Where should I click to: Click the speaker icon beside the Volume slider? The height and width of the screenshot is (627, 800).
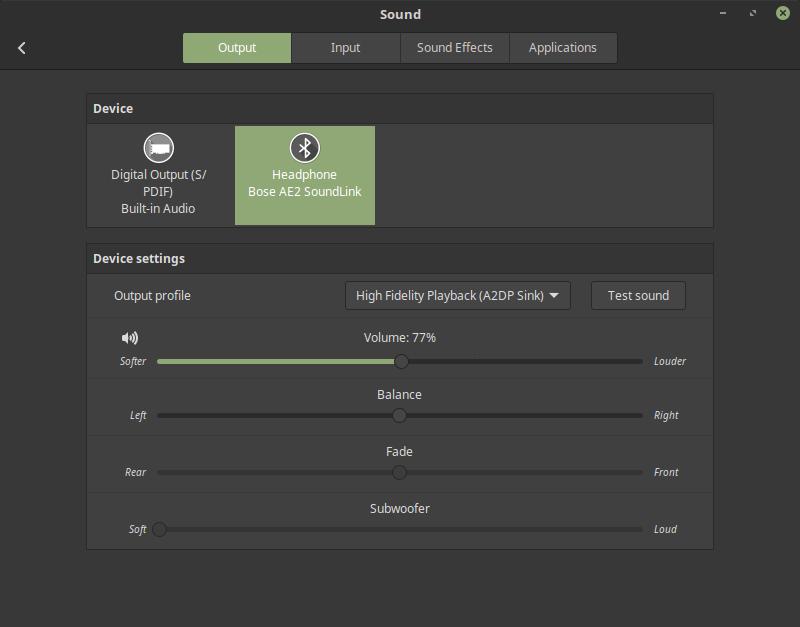(131, 338)
